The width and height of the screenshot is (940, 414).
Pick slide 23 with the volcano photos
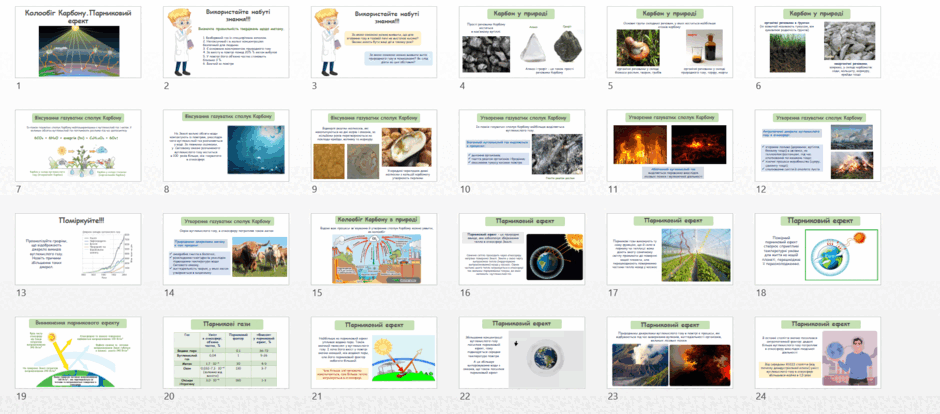click(x=670, y=352)
